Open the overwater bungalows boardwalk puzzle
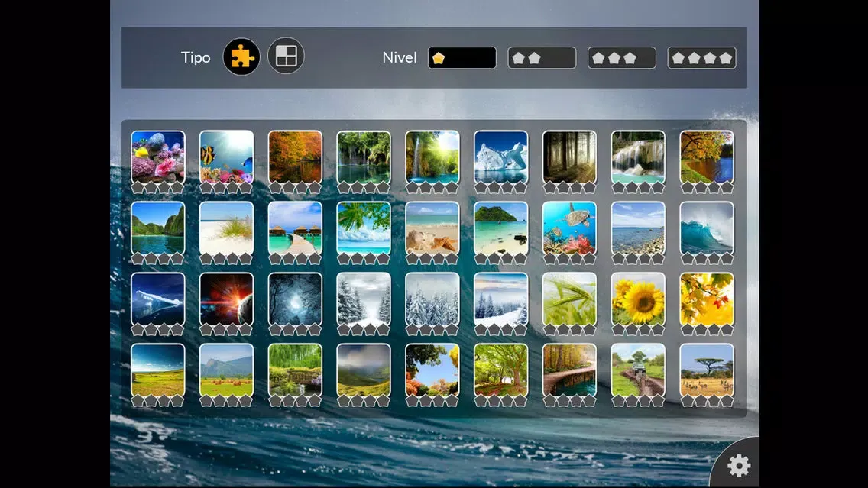The image size is (868, 488). click(x=295, y=228)
